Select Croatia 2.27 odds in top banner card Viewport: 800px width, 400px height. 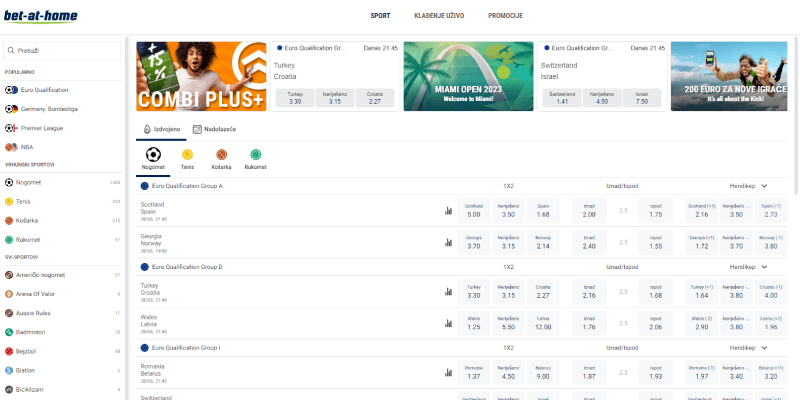(x=374, y=98)
